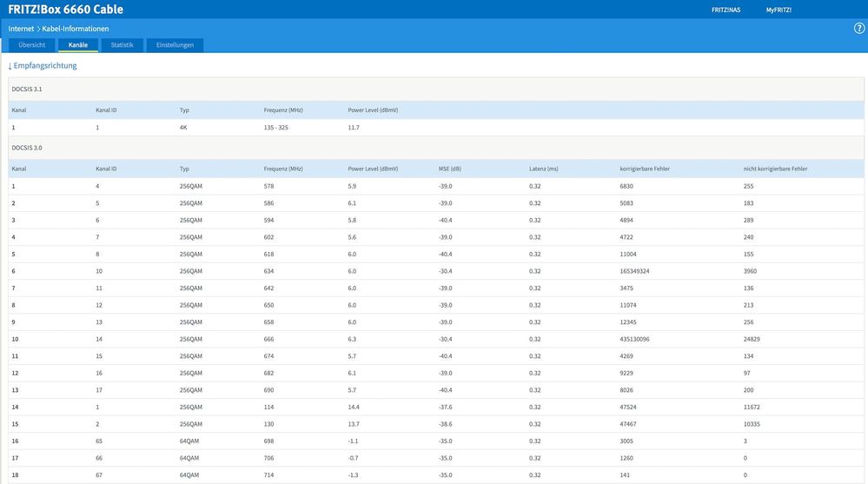Click the correctable errors value 12345
The height and width of the screenshot is (484, 868).
point(628,322)
